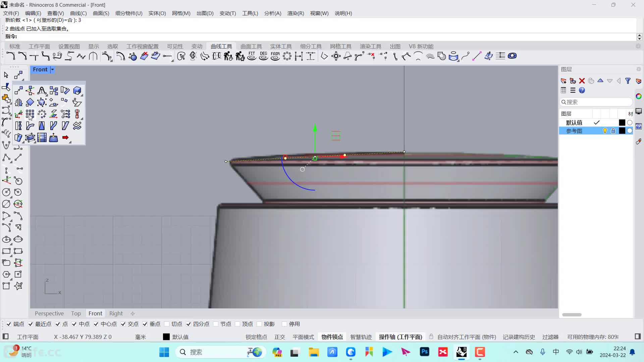This screenshot has height=362, width=644.
Task: Add a new viewport tab with the plus
Action: pos(132,313)
